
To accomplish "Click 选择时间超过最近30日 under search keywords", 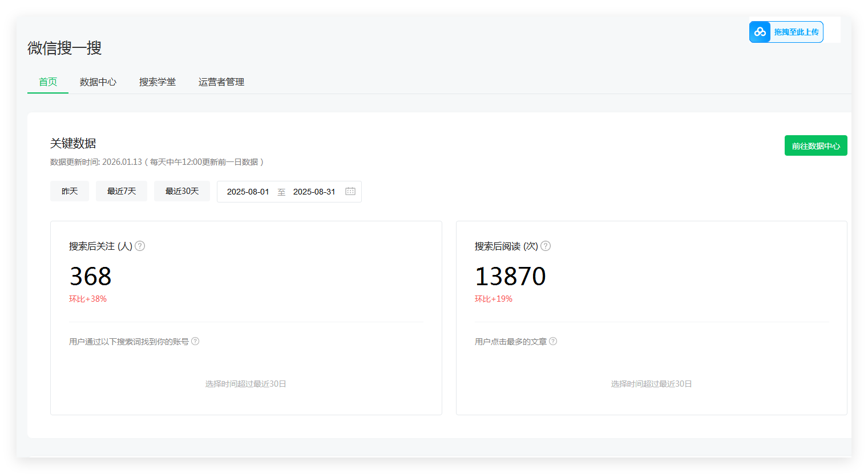I will pos(246,384).
